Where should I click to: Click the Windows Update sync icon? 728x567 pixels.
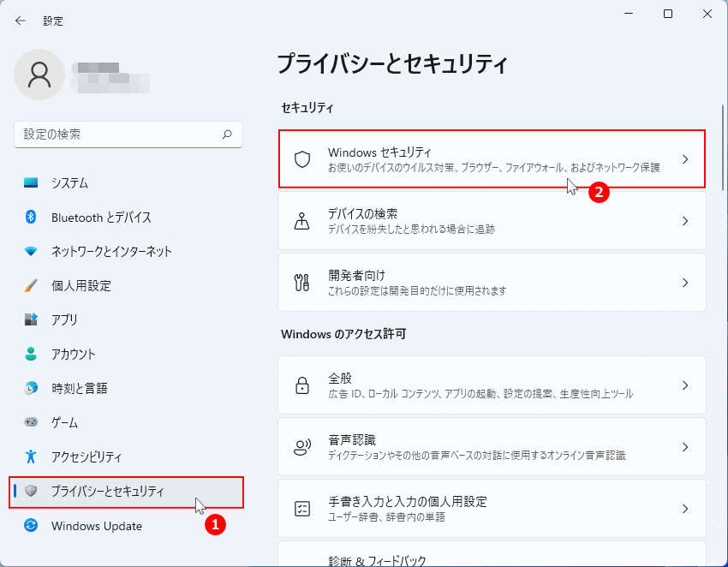point(31,525)
